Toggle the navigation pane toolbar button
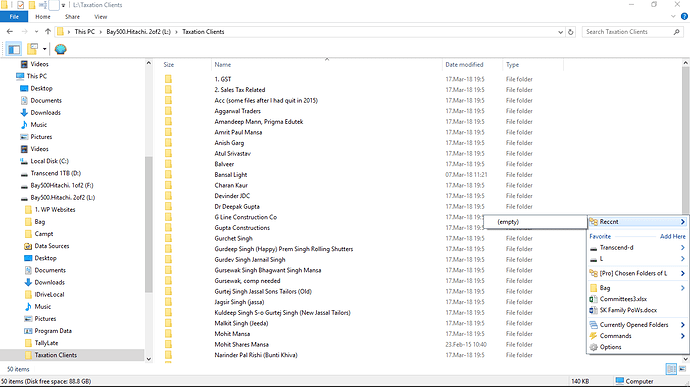 click(14, 49)
